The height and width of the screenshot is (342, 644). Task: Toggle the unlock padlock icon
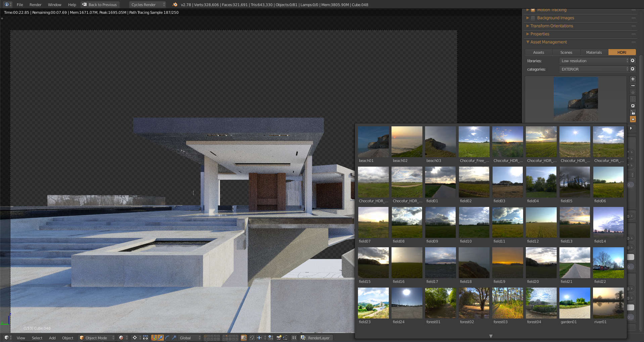pyautogui.click(x=633, y=113)
